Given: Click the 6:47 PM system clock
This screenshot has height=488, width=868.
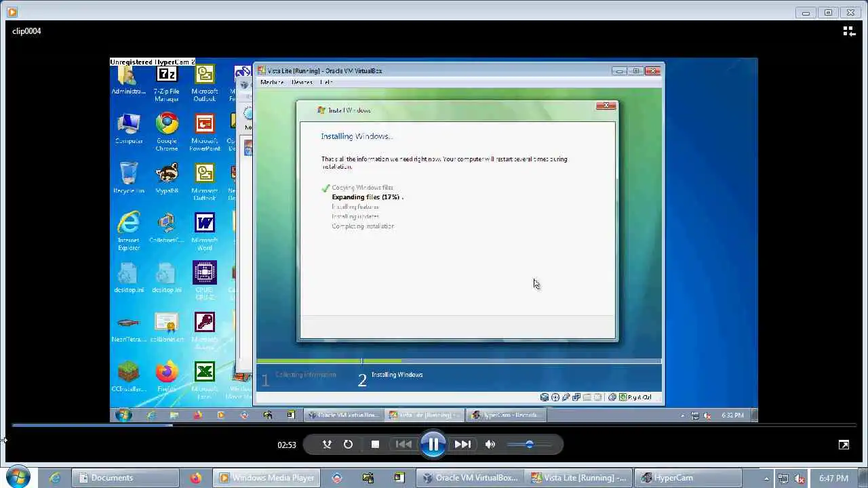Looking at the screenshot, I should [x=833, y=479].
